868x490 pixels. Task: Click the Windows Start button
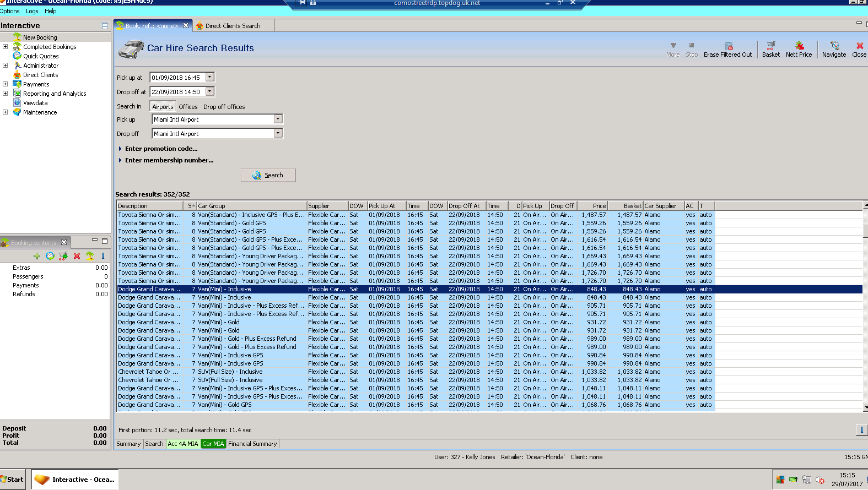point(12,479)
